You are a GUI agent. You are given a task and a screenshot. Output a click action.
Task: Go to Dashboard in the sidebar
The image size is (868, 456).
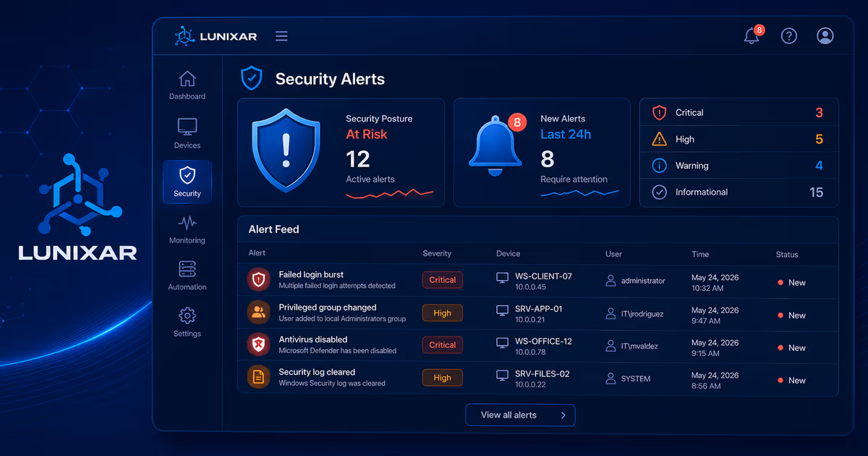pyautogui.click(x=187, y=85)
